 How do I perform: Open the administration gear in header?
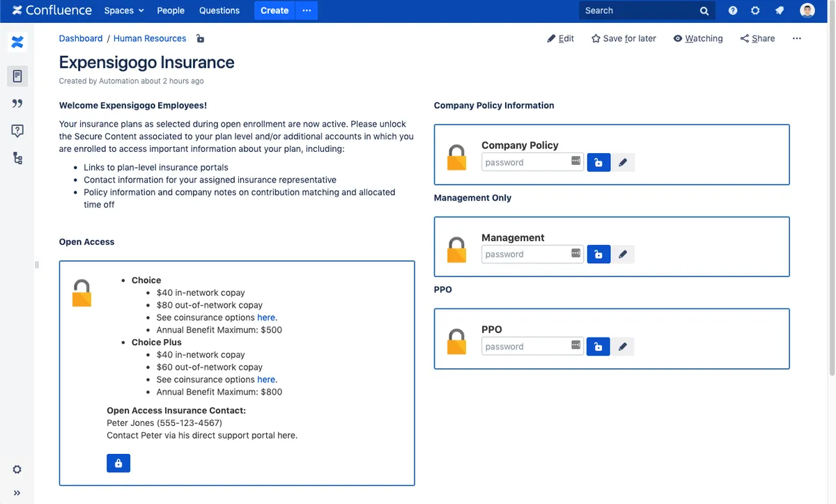pos(756,10)
